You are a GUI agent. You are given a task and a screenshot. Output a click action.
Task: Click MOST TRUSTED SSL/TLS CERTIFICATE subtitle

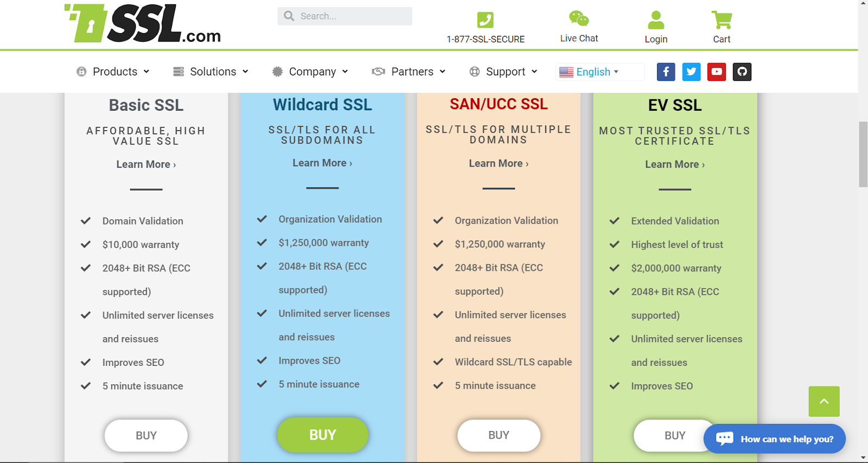[x=675, y=136]
